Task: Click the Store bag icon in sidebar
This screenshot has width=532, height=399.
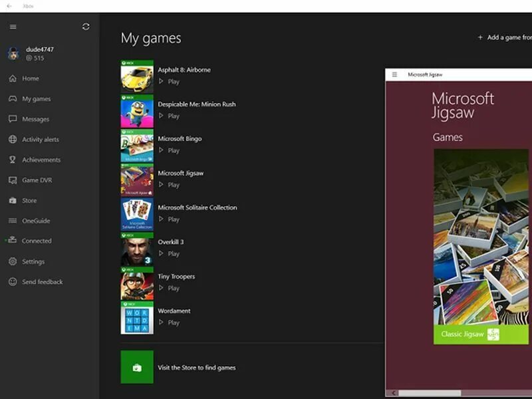Action: (13, 201)
